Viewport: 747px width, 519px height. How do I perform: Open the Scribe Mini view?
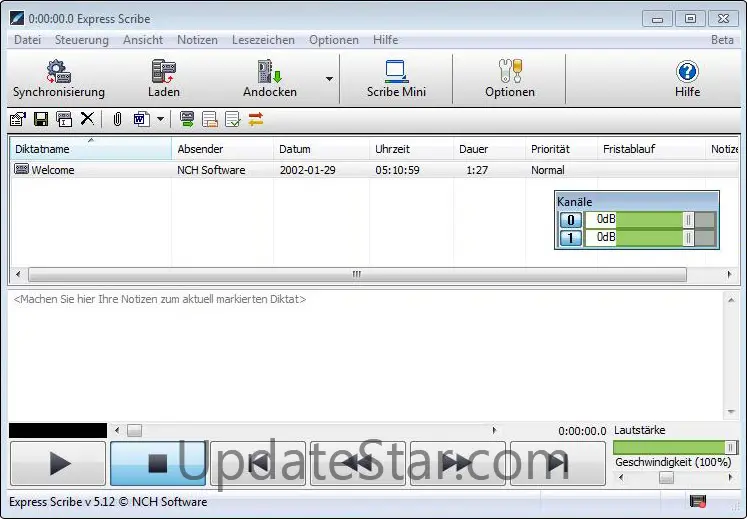point(396,79)
